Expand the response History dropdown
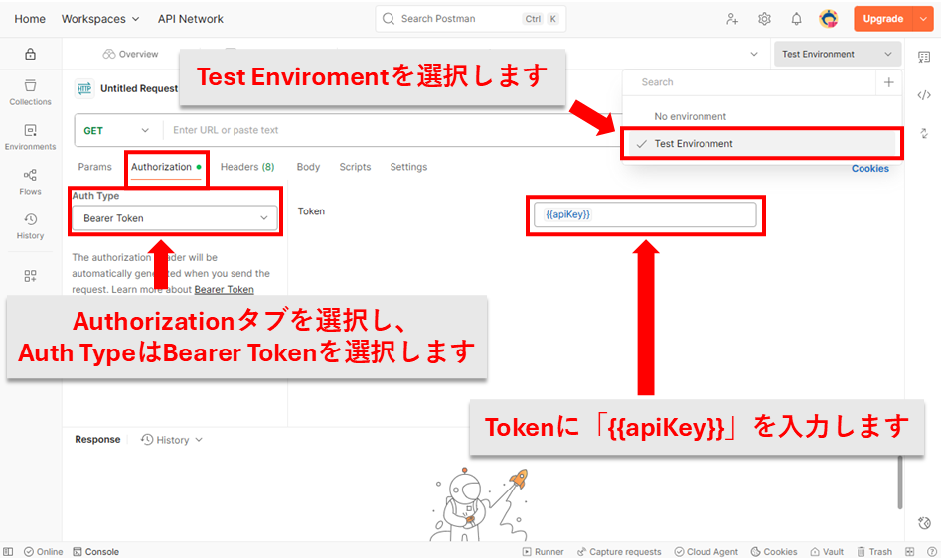Viewport: 941px width, 560px height. click(x=172, y=440)
